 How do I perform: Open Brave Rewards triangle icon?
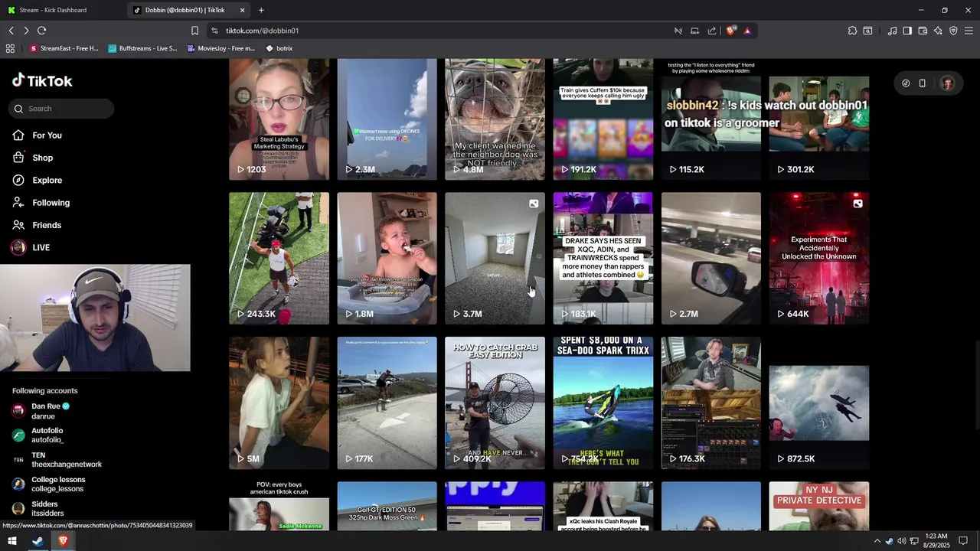747,31
